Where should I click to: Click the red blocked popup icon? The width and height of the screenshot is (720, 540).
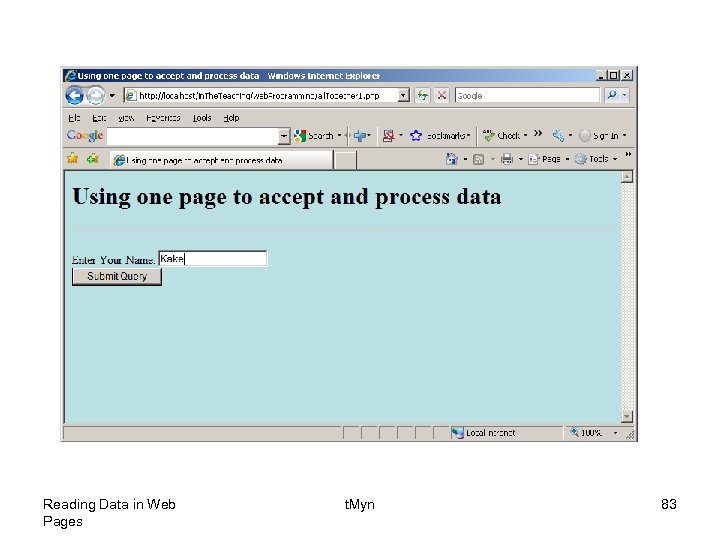388,135
